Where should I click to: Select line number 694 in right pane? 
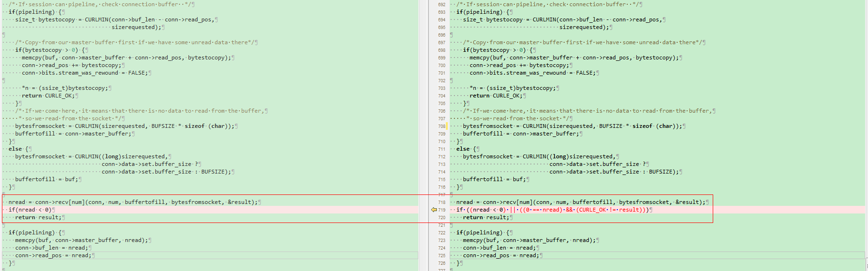[442, 19]
